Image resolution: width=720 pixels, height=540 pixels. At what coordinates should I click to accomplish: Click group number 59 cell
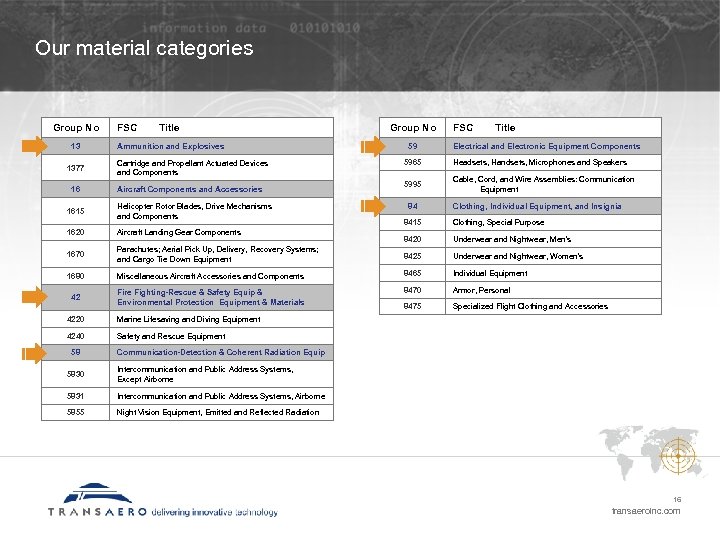tap(412, 146)
